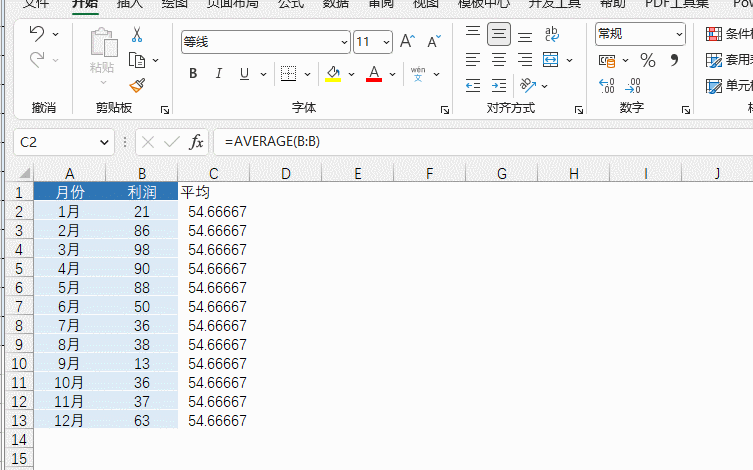753x470 pixels.
Task: Click the Redo arrow icon
Action: point(37,60)
